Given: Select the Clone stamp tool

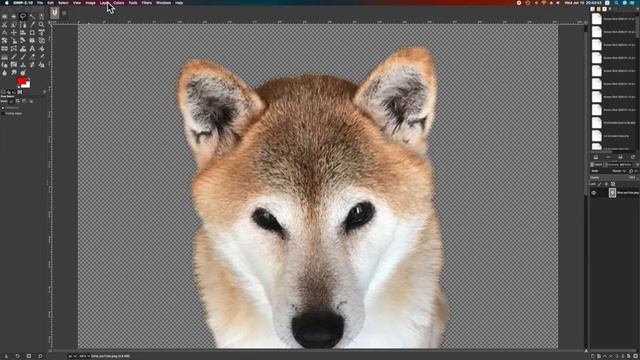Looking at the screenshot, I should (23, 64).
